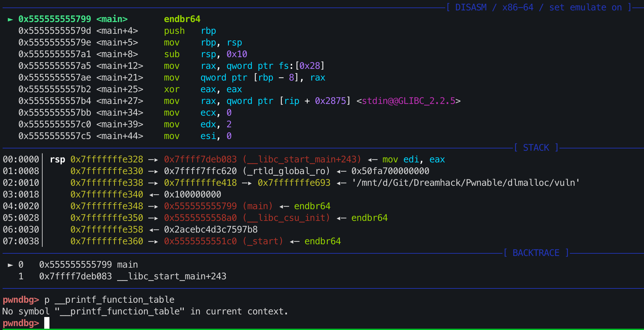Click 'stdin@@GLIBC_2.2.5' symbol reference
644x330 pixels.
tap(409, 101)
